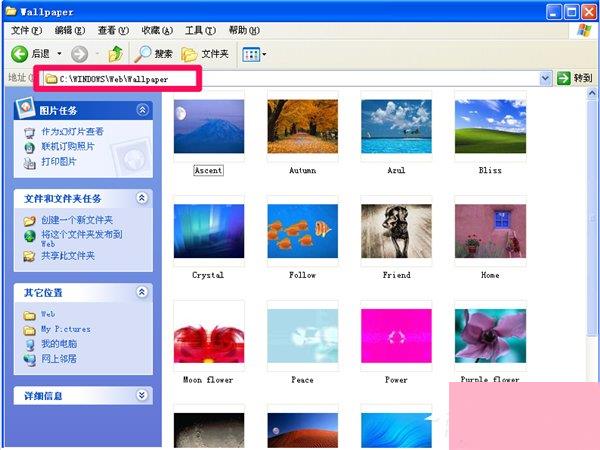This screenshot has width=600, height=450.
Task: Select the Follow wallpaper thumbnail
Action: tap(303, 231)
